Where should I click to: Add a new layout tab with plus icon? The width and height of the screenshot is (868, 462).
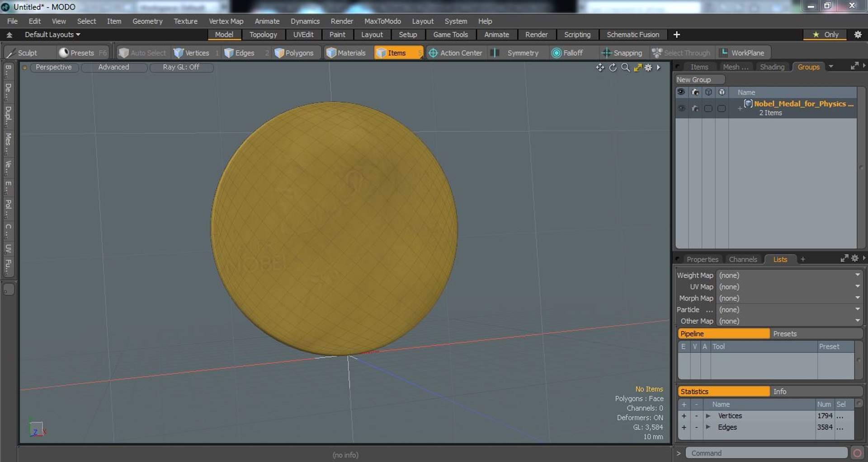click(677, 34)
